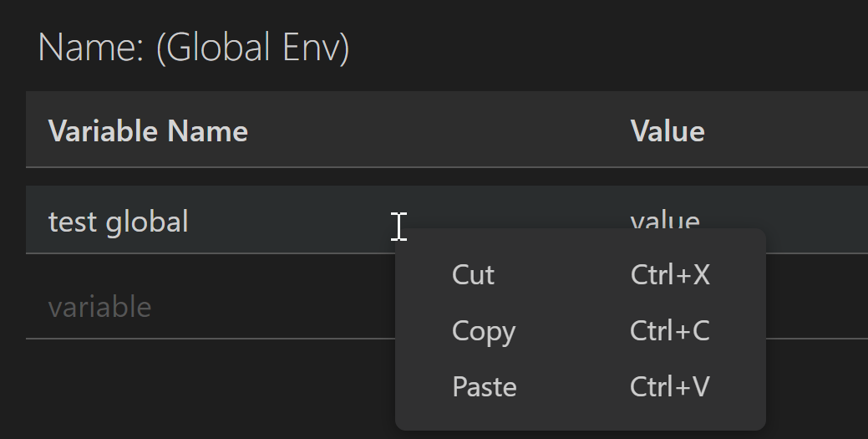Click the Value column header
The height and width of the screenshot is (439, 868).
(667, 131)
